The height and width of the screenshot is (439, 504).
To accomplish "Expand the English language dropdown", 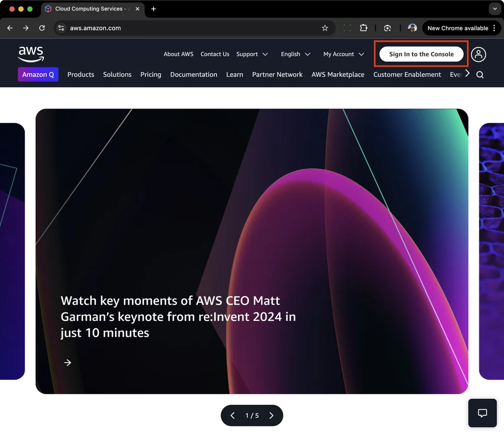I will click(295, 54).
